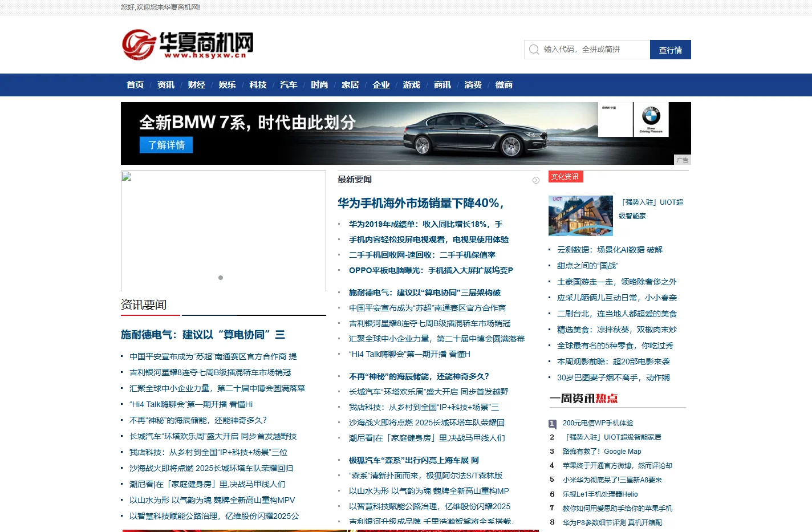Click the 查行情 button
Viewport: 812px width, 532px height.
(x=671, y=50)
